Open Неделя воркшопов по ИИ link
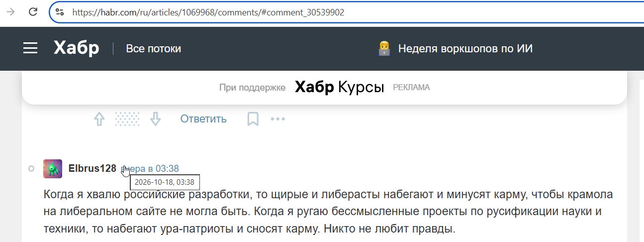Image resolution: width=644 pixels, height=242 pixels. tap(465, 49)
